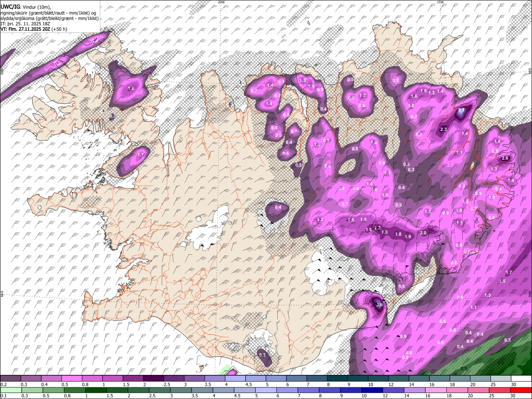Screen dimensions: 532x399
Task: Click the 3.6 precipitation value on the map
Action: [x=379, y=305]
